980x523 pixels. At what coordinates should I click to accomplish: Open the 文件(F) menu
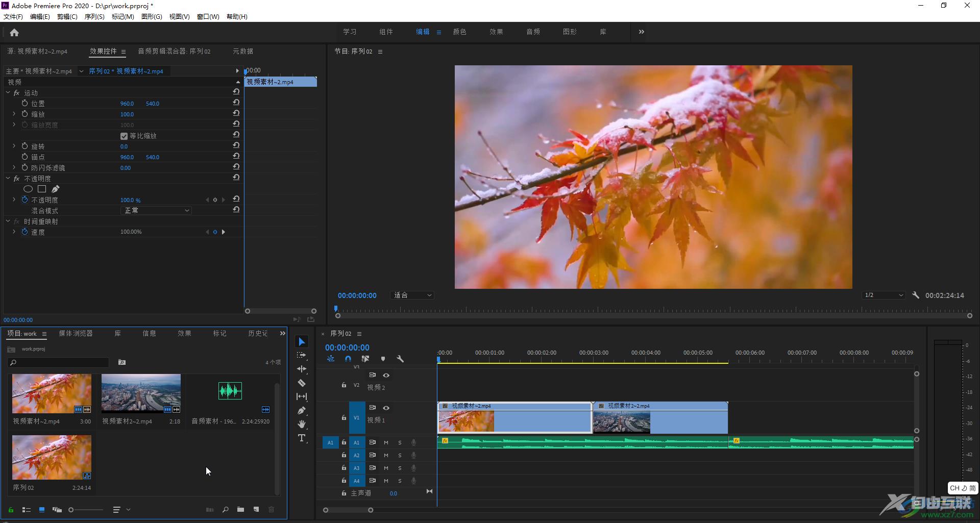[13, 16]
